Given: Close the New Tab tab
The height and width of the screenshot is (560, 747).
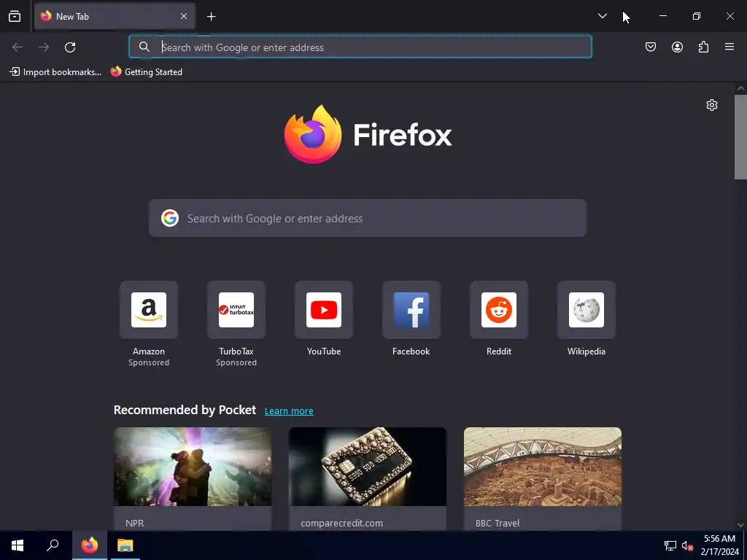Looking at the screenshot, I should point(184,16).
